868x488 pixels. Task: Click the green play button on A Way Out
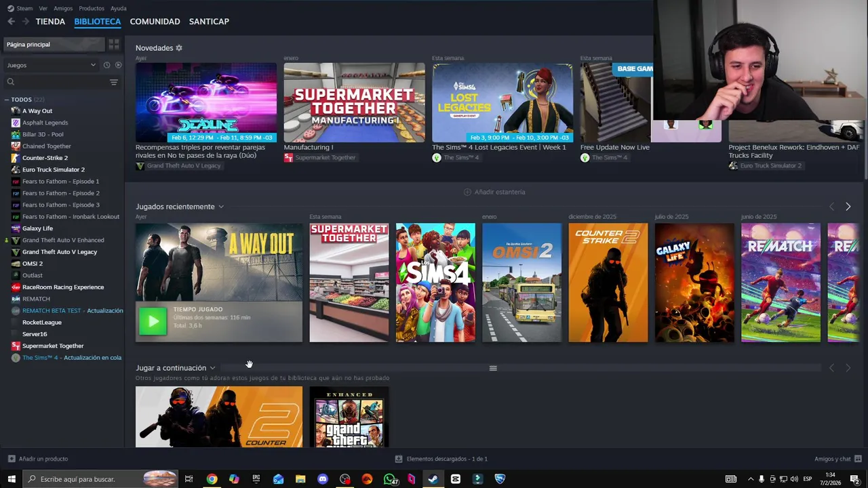point(153,321)
